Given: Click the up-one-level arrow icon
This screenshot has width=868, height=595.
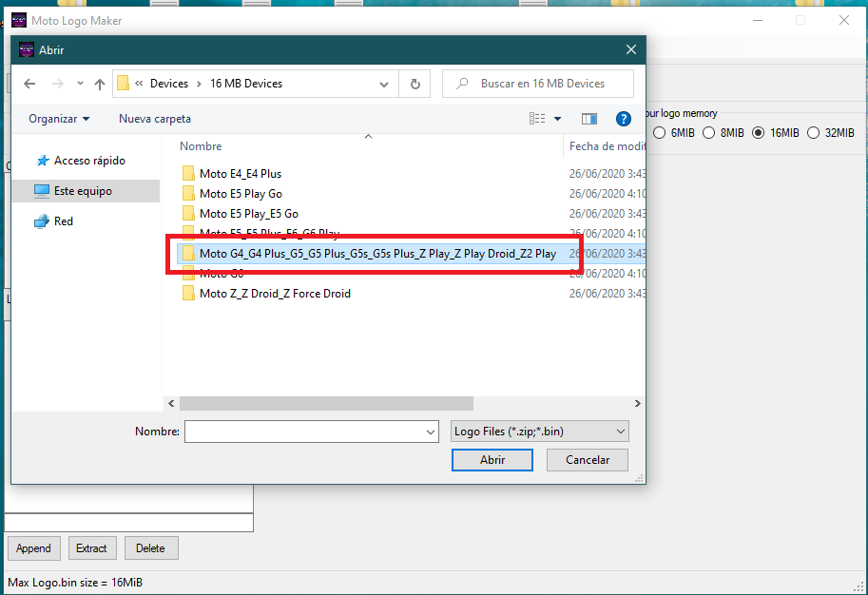Looking at the screenshot, I should tap(100, 84).
